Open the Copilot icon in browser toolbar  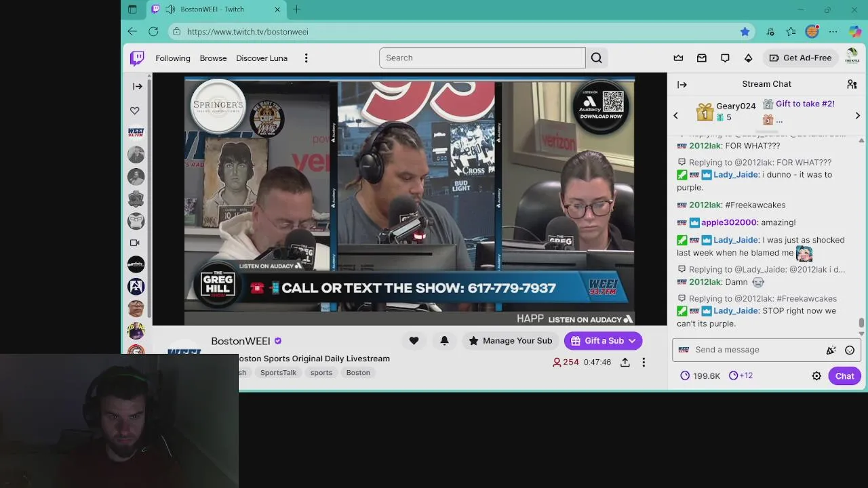[854, 32]
